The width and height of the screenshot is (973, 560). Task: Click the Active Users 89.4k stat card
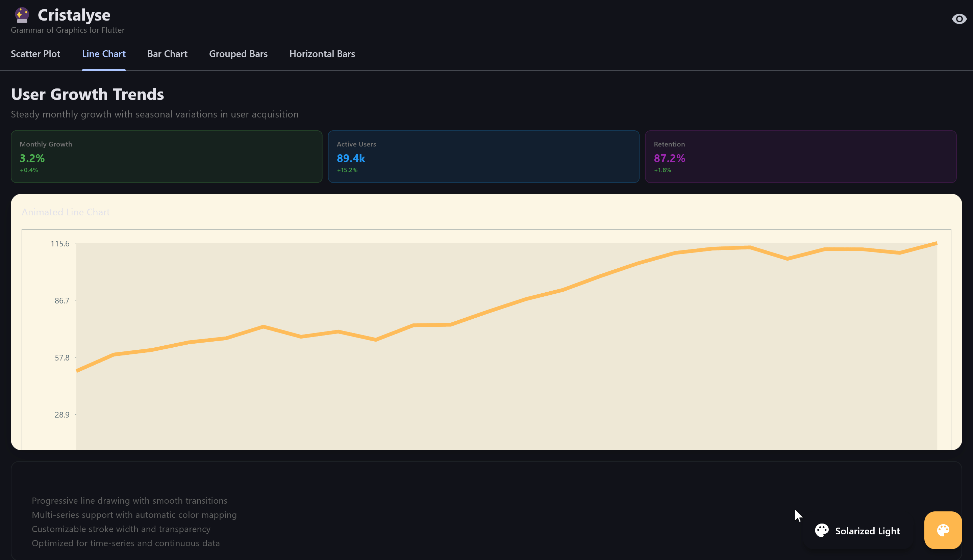(x=483, y=157)
